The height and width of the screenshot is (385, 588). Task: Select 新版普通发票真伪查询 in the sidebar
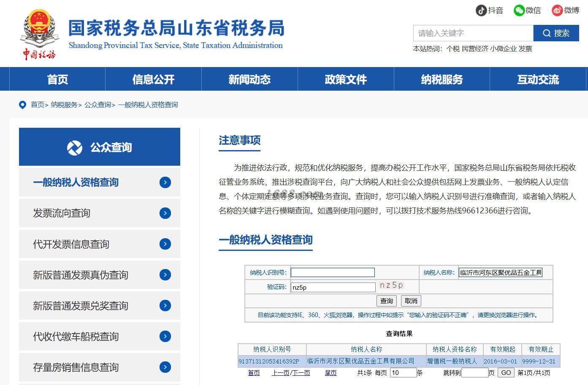click(x=100, y=275)
